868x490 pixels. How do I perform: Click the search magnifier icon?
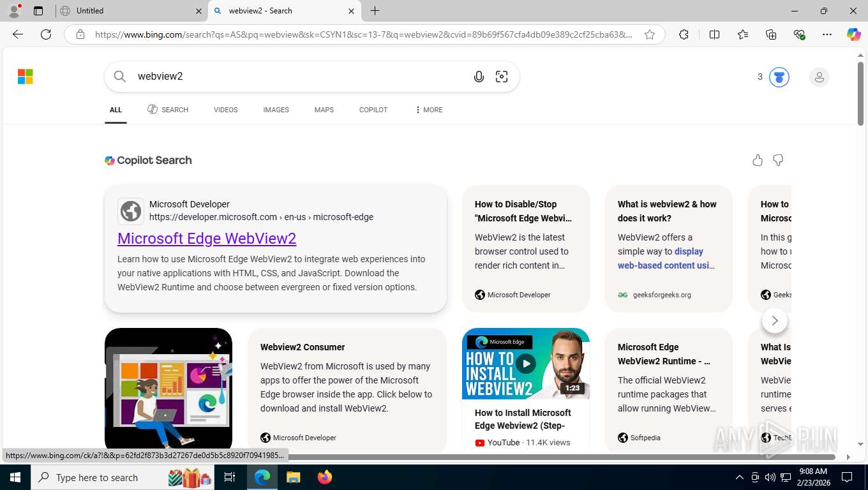pyautogui.click(x=120, y=77)
